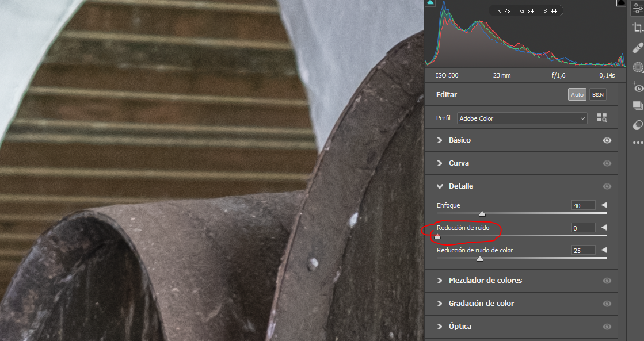
Task: Select the Red Eye removal tool
Action: (x=638, y=87)
